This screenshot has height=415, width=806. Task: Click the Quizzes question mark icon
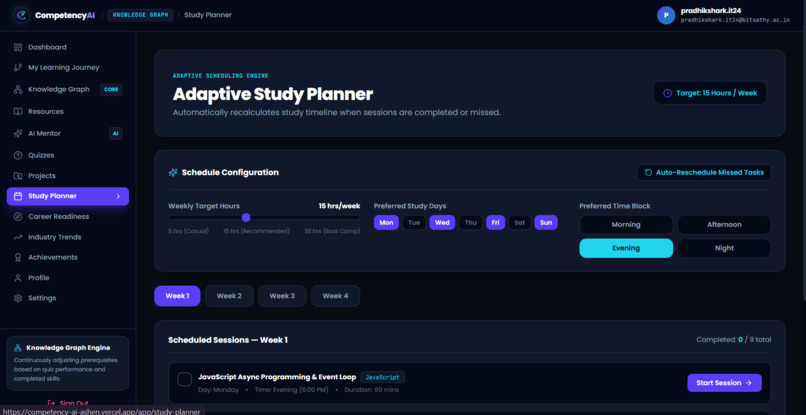pyautogui.click(x=18, y=155)
